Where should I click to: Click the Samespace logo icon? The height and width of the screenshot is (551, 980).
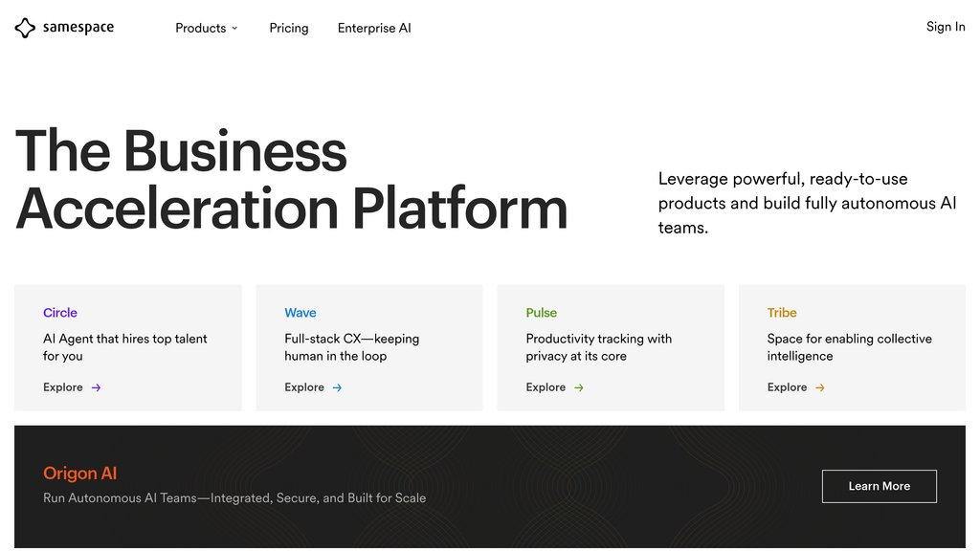[x=25, y=29]
